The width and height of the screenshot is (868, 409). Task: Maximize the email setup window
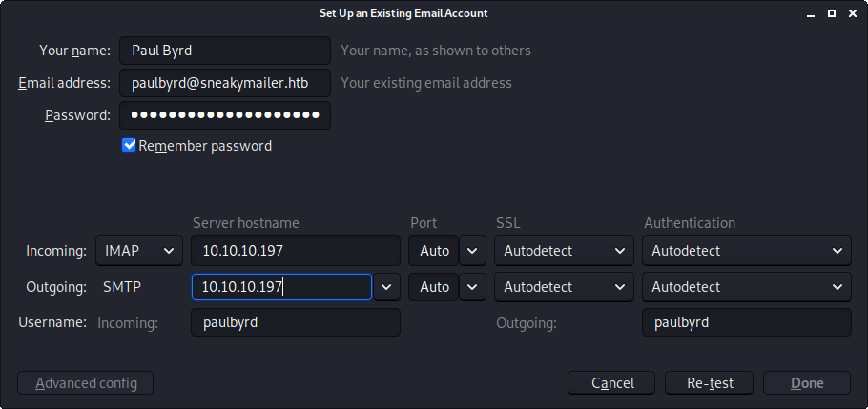831,13
